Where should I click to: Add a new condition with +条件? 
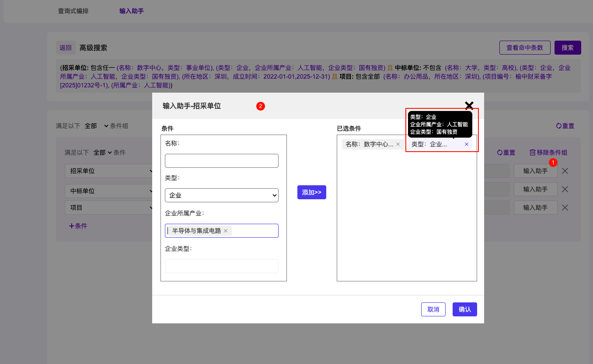pyautogui.click(x=78, y=226)
